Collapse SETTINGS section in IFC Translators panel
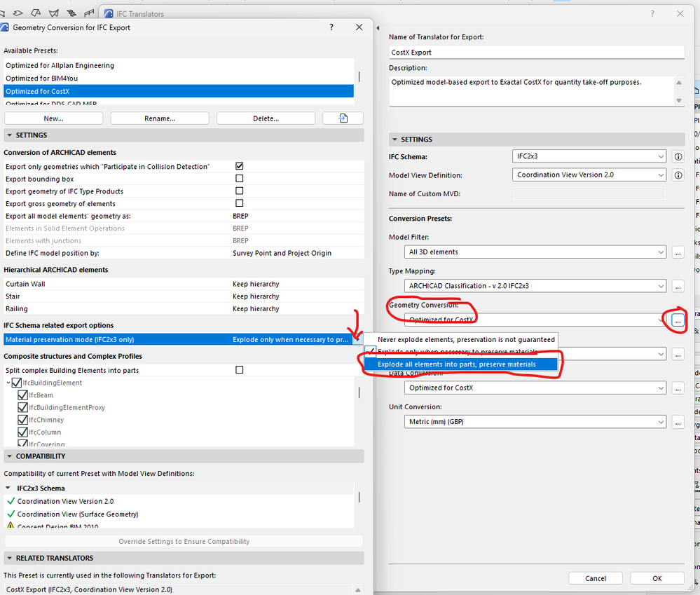This screenshot has width=700, height=595. 394,139
